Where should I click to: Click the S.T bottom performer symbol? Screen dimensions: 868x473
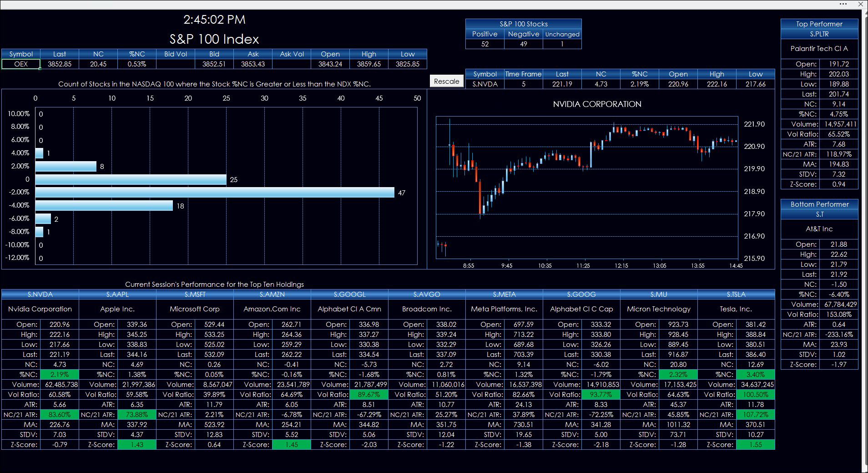click(x=819, y=214)
